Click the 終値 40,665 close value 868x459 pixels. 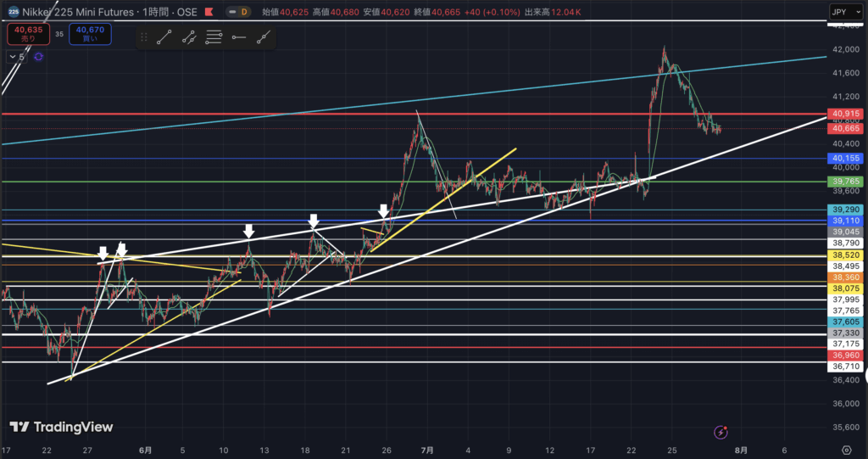click(437, 12)
